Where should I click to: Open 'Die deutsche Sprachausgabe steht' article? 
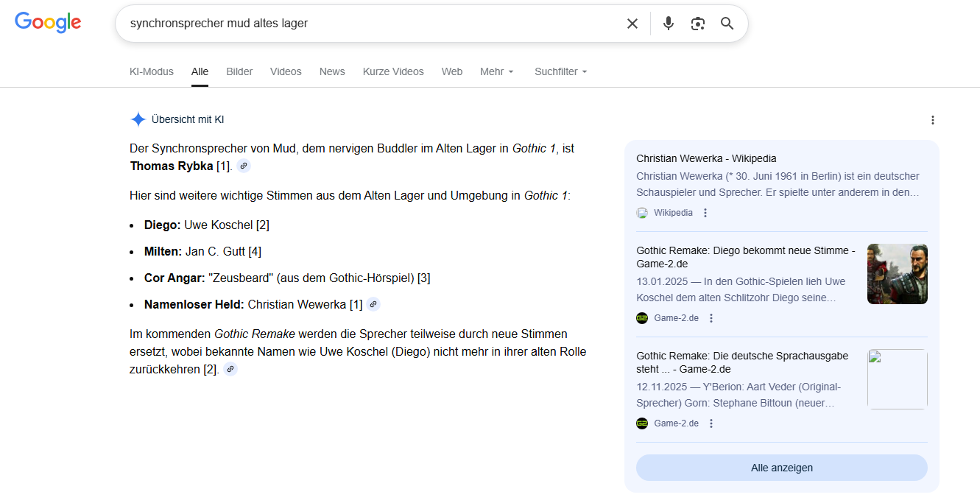(x=742, y=362)
